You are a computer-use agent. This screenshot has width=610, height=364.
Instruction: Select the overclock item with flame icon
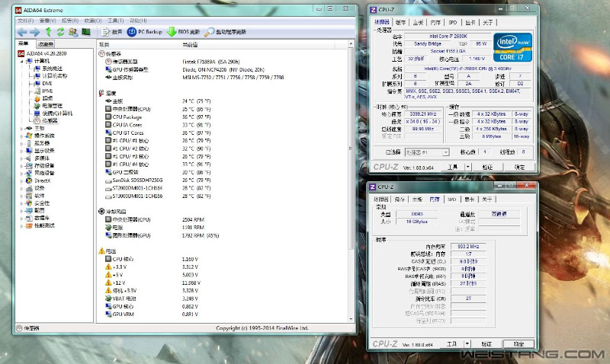pyautogui.click(x=43, y=98)
